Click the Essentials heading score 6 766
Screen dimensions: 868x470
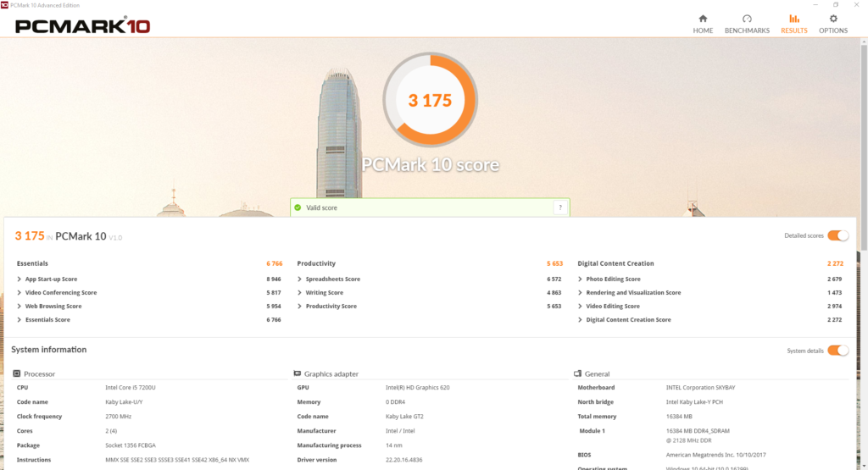(274, 263)
